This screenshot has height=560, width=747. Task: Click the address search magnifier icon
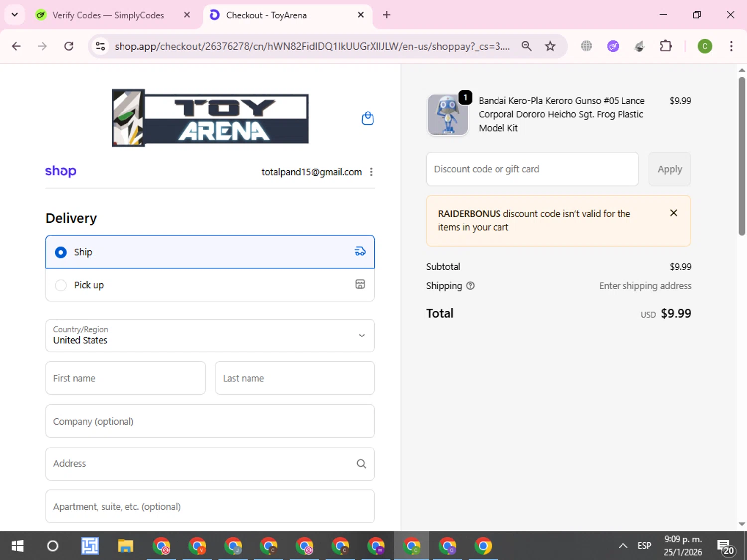point(361,464)
